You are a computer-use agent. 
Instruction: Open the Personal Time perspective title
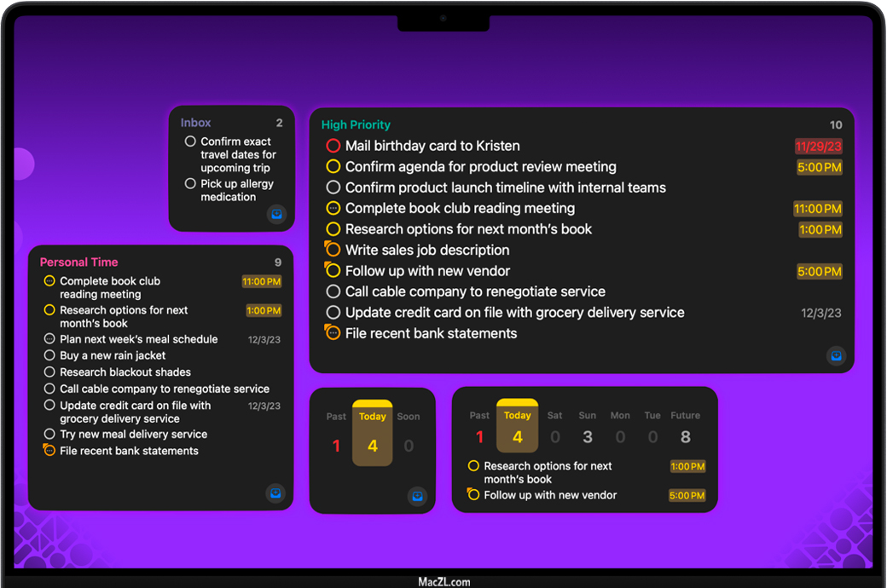point(78,262)
